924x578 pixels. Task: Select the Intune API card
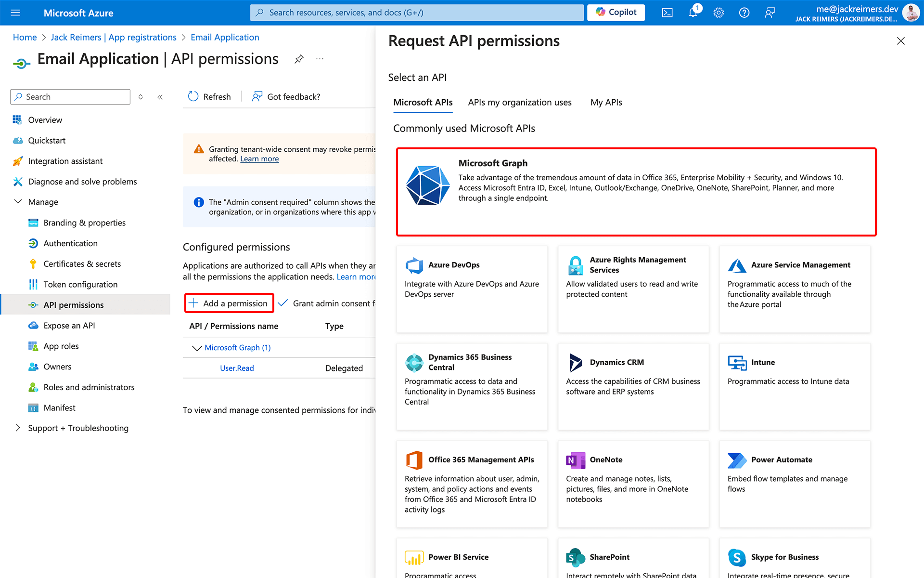click(x=795, y=386)
